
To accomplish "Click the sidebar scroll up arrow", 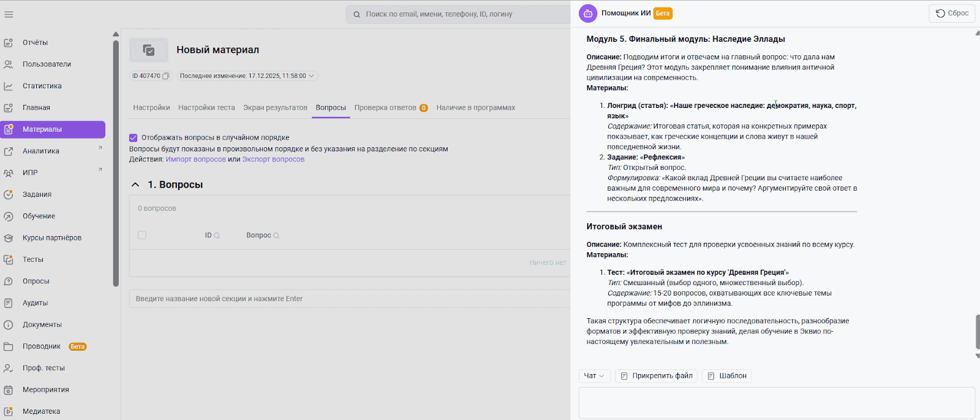I will coord(116,34).
